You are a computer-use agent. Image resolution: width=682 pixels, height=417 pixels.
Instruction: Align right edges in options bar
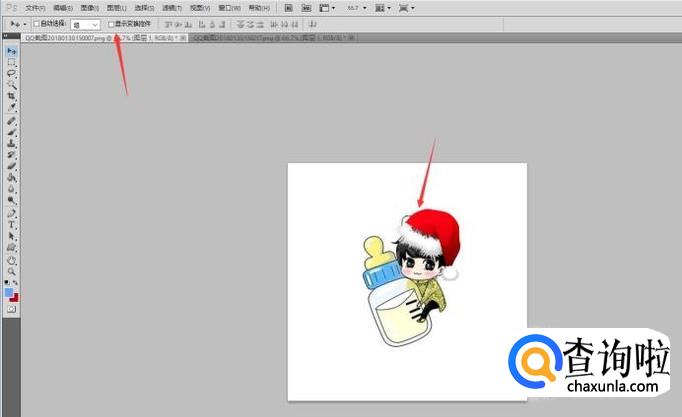(x=222, y=24)
